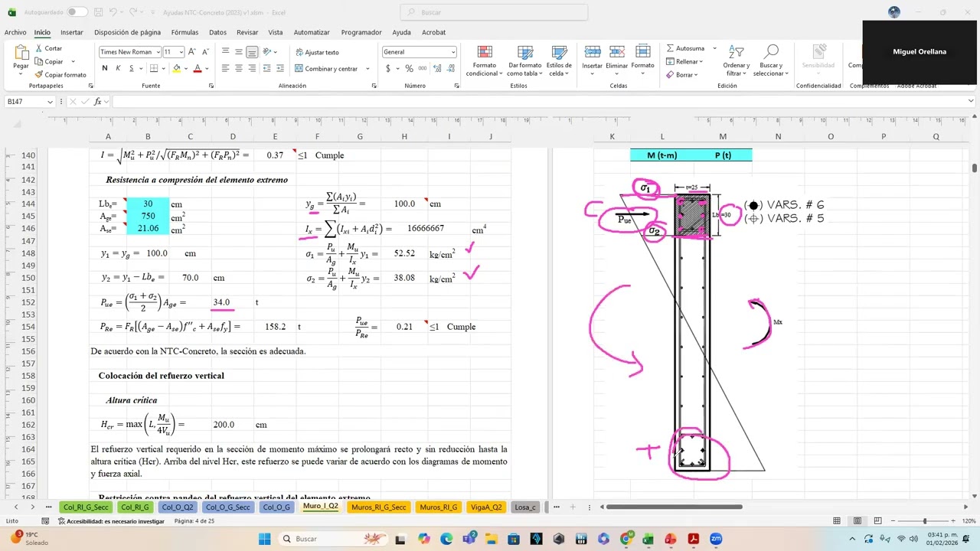Decrease font size with small A icon

pyautogui.click(x=206, y=51)
